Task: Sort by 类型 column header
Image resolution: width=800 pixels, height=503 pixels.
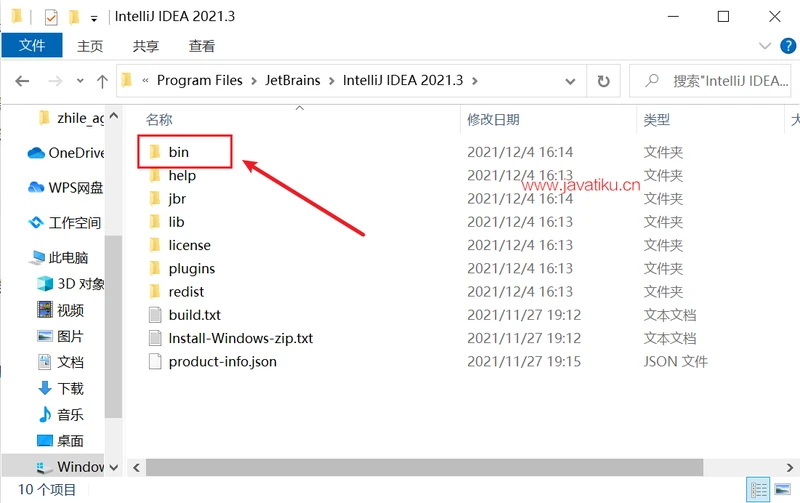Action: [x=656, y=119]
